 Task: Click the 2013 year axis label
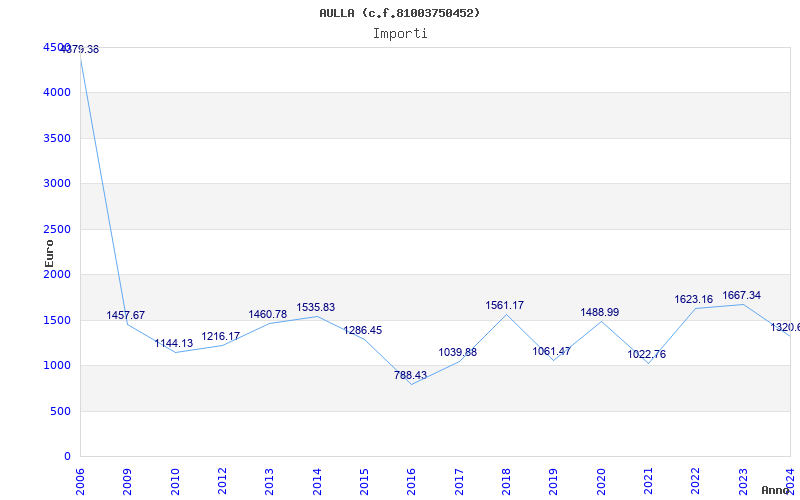[x=269, y=482]
